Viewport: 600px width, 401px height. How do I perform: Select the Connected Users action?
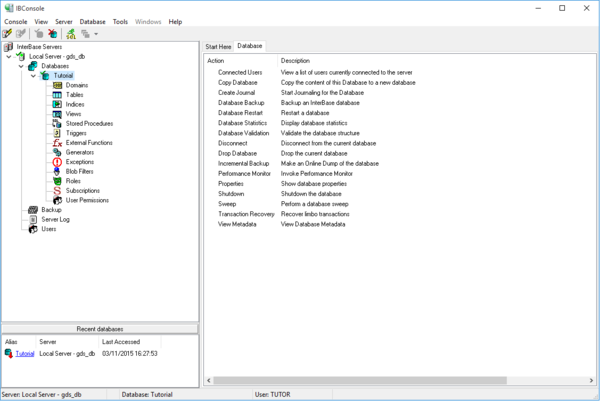[240, 72]
